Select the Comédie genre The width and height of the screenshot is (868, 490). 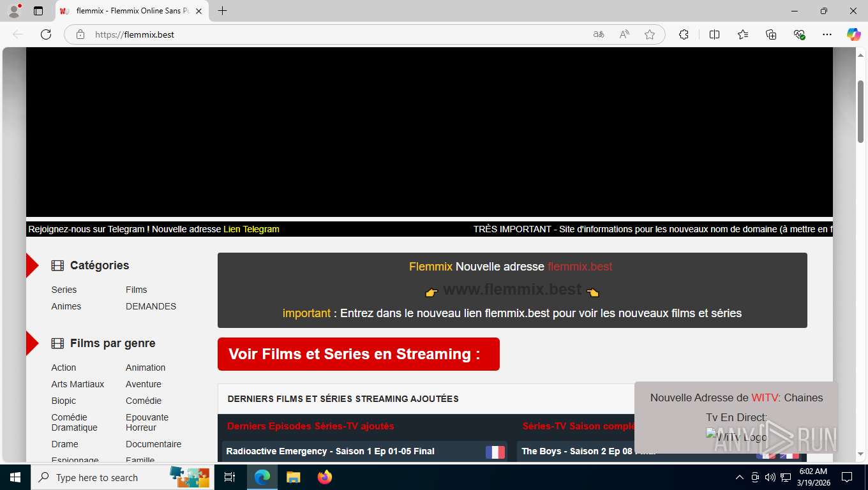144,401
